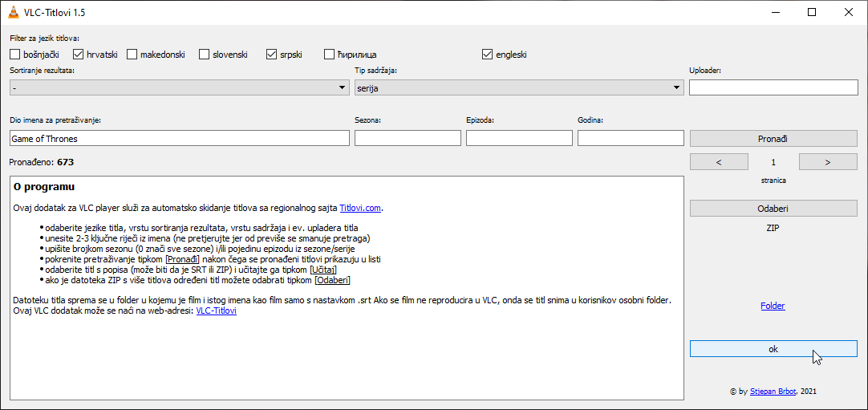Open the Titlovi.com link
Viewport: 868px width, 410px height.
pyautogui.click(x=360, y=208)
